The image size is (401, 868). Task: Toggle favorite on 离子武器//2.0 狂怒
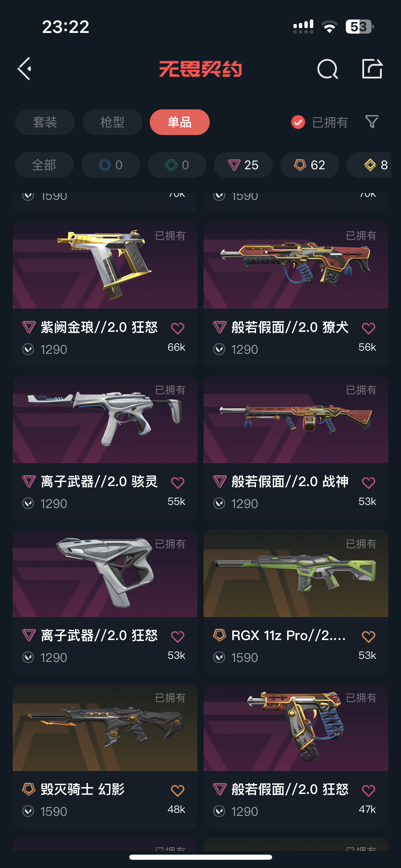click(178, 637)
